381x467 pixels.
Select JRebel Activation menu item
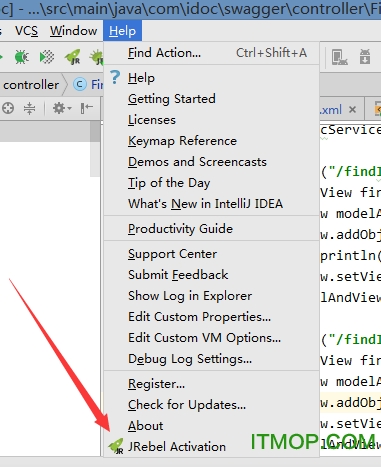pyautogui.click(x=211, y=447)
